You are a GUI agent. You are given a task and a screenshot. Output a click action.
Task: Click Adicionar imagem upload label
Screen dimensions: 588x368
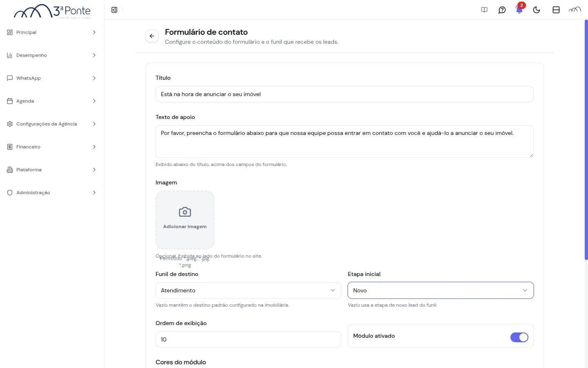click(185, 227)
